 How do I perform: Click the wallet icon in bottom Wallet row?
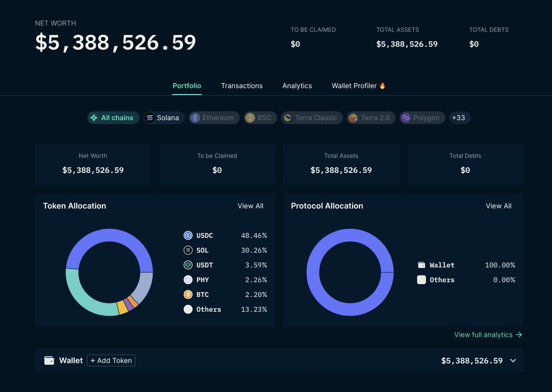coord(49,360)
